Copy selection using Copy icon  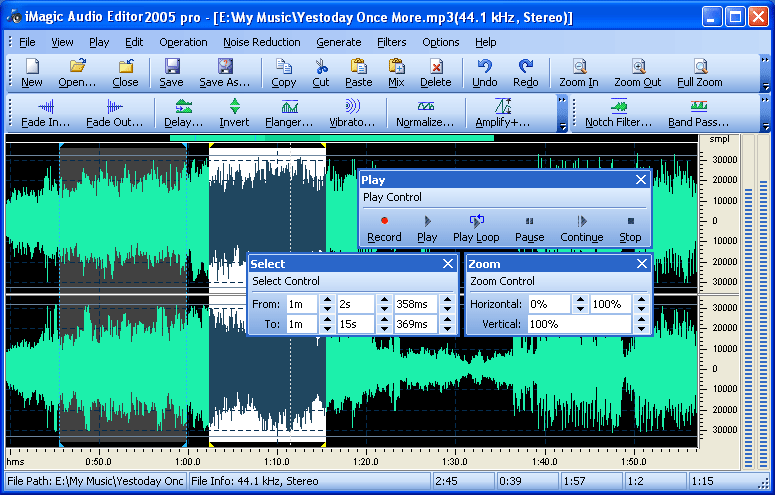[284, 73]
